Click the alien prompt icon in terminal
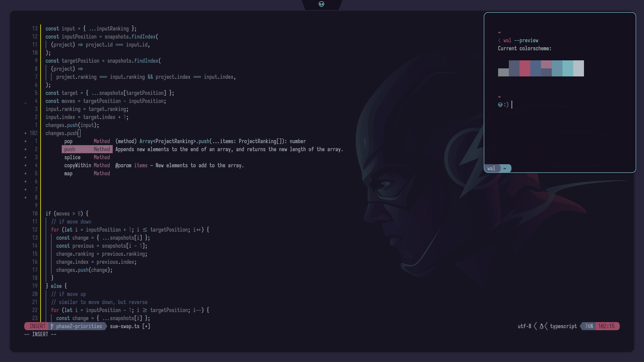The height and width of the screenshot is (362, 644). (x=500, y=105)
